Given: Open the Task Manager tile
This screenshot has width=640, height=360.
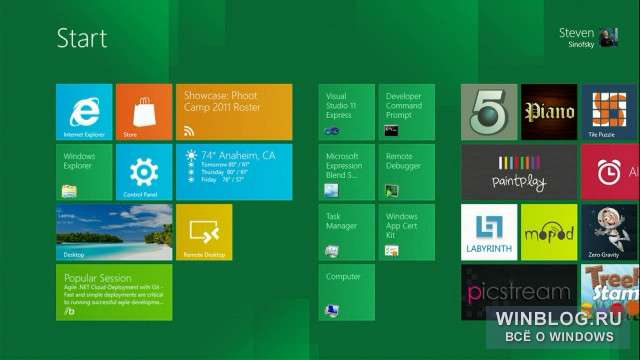Looking at the screenshot, I should 347,232.
